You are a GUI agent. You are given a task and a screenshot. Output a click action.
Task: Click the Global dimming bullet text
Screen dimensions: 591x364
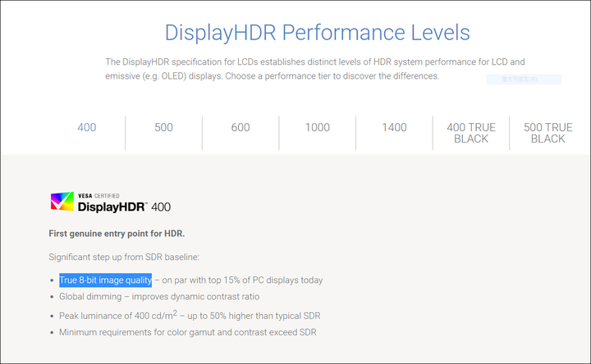point(159,297)
